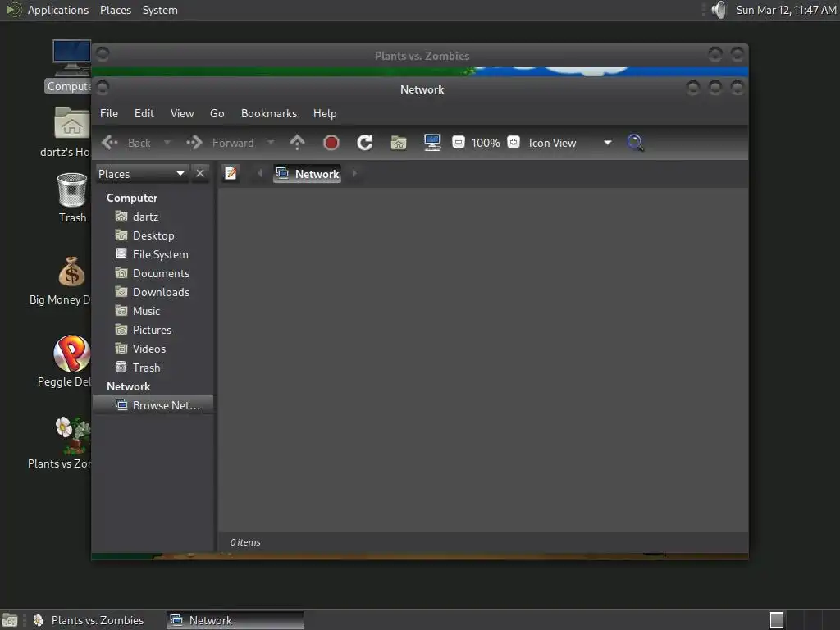Open search with the magnifier icon
The height and width of the screenshot is (630, 840).
[x=635, y=143]
